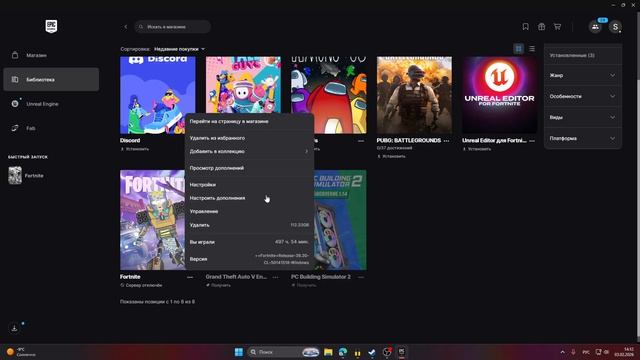Choose Перейти на страницу в магазине
640x360 pixels.
click(249, 121)
